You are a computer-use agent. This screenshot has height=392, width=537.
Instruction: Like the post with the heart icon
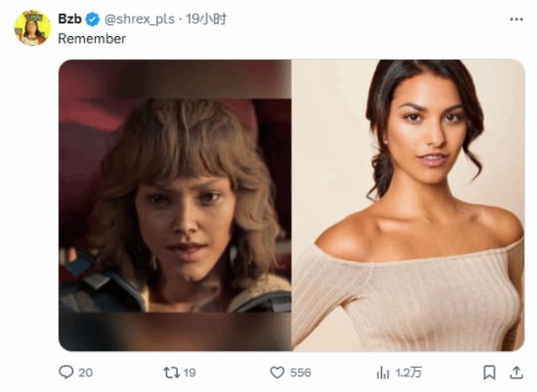pos(277,372)
